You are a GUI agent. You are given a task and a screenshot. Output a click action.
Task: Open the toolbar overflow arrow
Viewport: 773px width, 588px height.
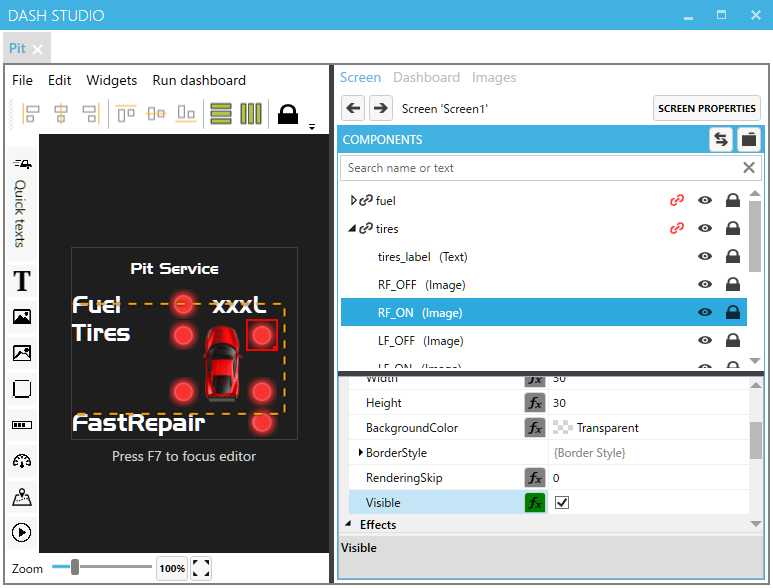click(312, 127)
